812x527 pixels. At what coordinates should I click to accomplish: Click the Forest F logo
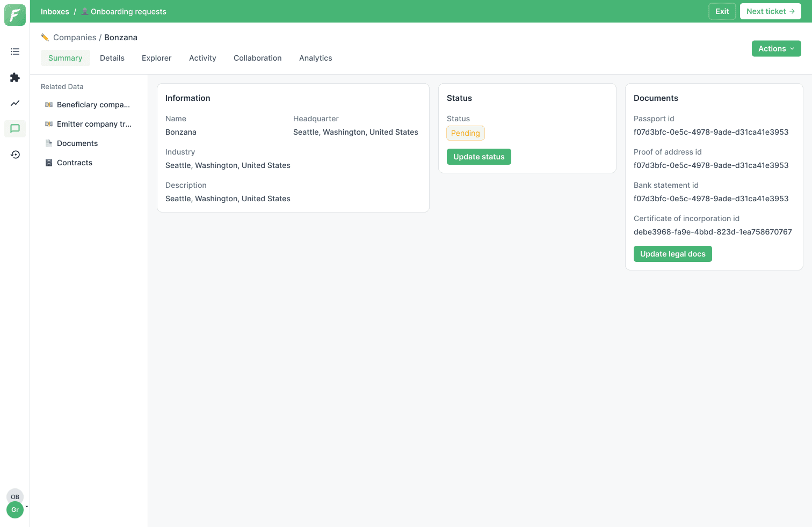tap(15, 15)
